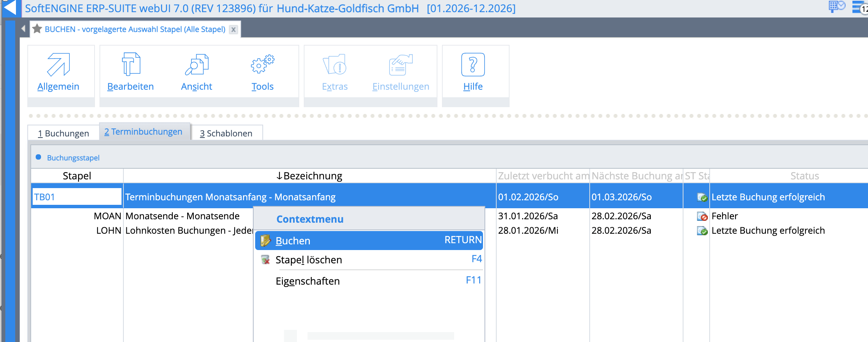Switch to the 1 Buchungen tab

(x=63, y=133)
